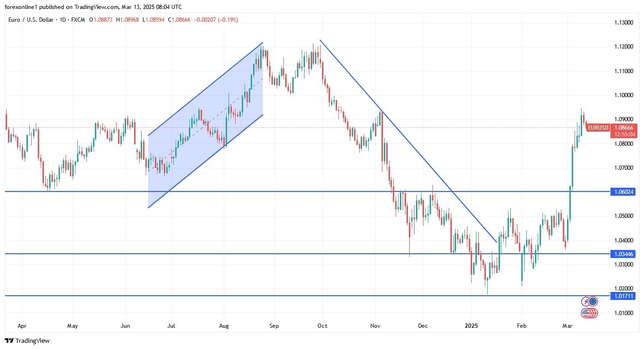Click the EU flag economic event icon
644x349 pixels.
pyautogui.click(x=593, y=301)
